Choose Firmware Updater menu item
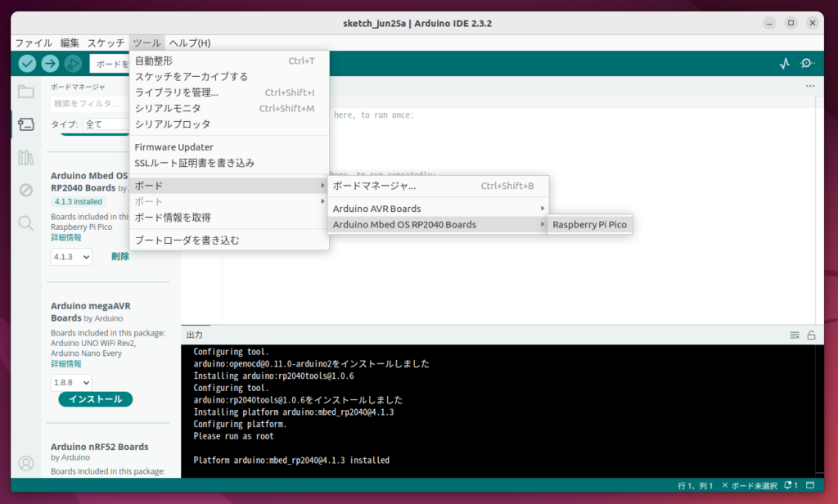 coord(229,147)
